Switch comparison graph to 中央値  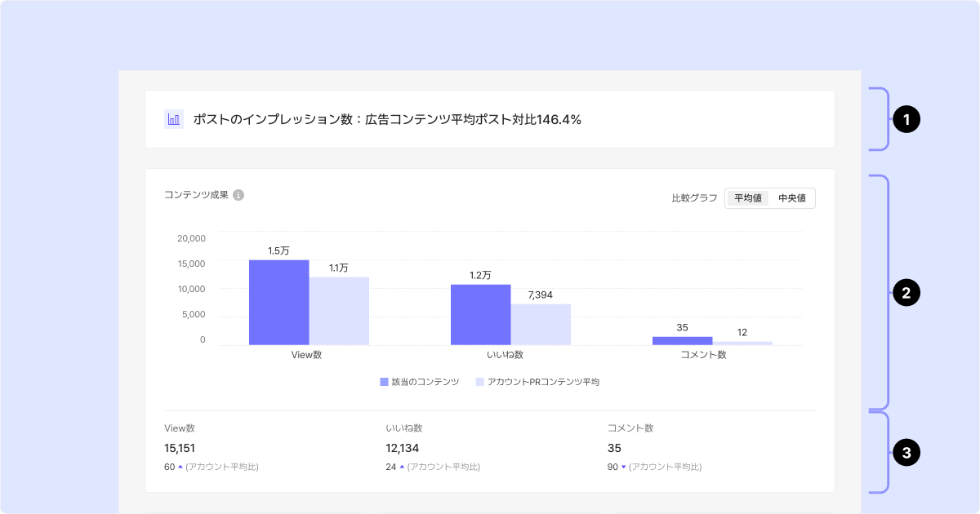coord(791,198)
